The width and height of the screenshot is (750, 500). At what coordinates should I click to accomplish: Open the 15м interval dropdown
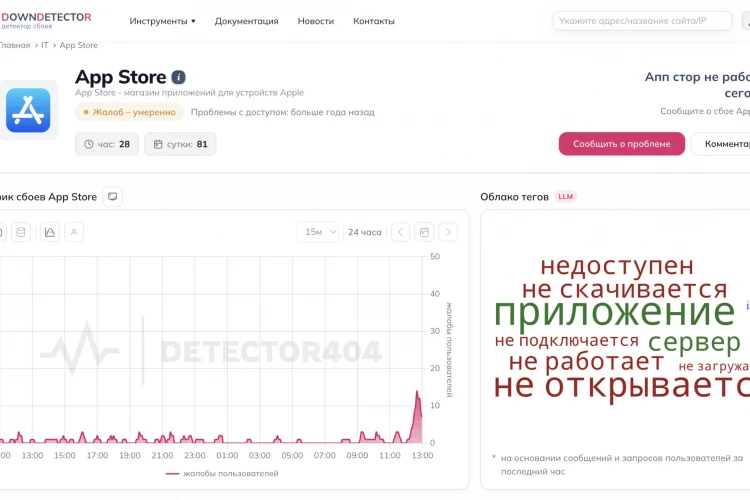(x=318, y=232)
